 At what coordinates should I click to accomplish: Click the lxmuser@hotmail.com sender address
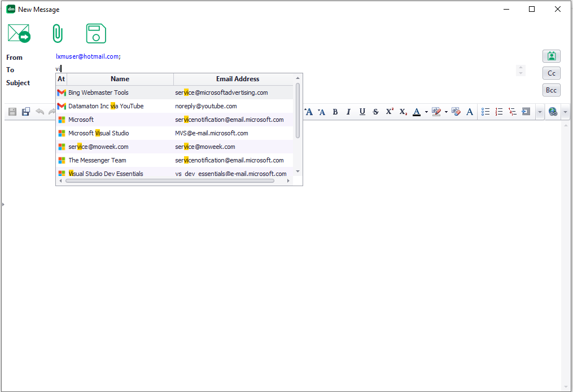click(x=87, y=56)
